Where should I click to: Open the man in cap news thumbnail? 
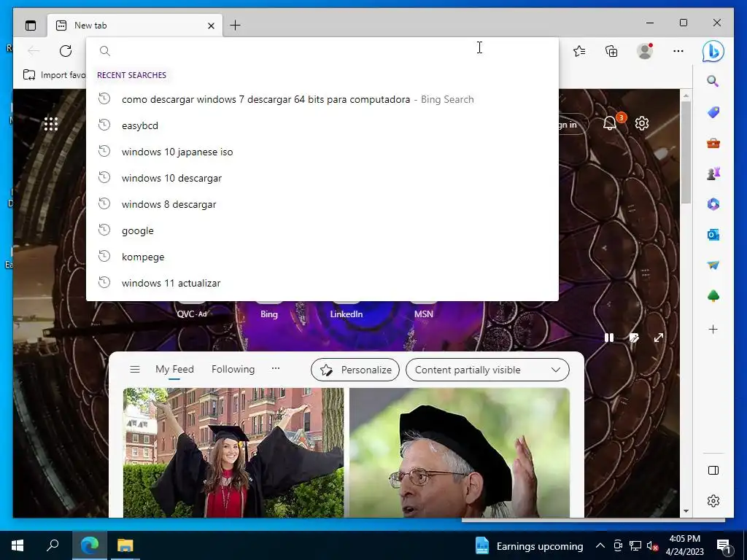point(460,452)
